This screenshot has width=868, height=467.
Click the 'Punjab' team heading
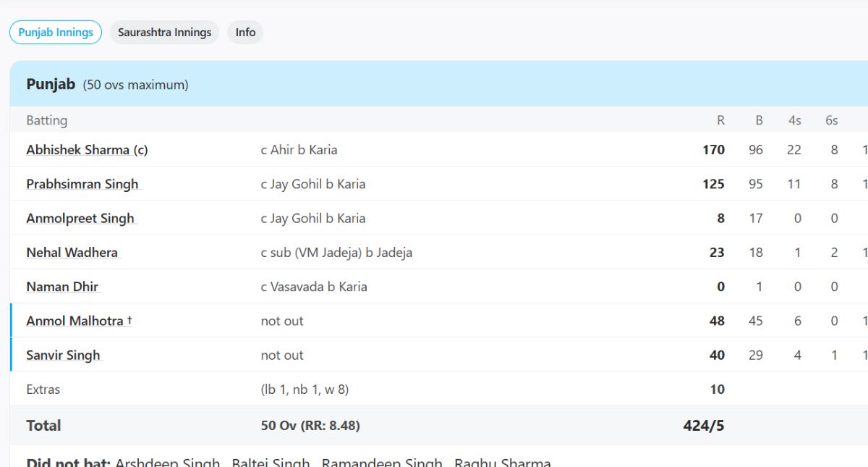(51, 84)
